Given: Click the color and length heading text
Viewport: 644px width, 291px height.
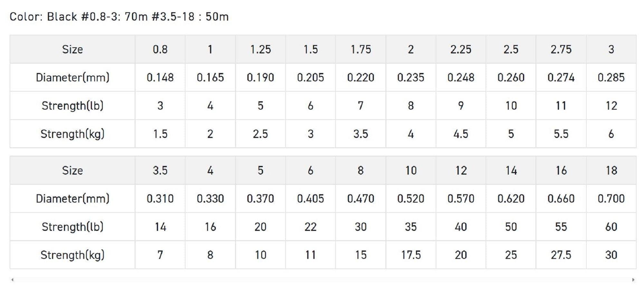Looking at the screenshot, I should 119,17.
